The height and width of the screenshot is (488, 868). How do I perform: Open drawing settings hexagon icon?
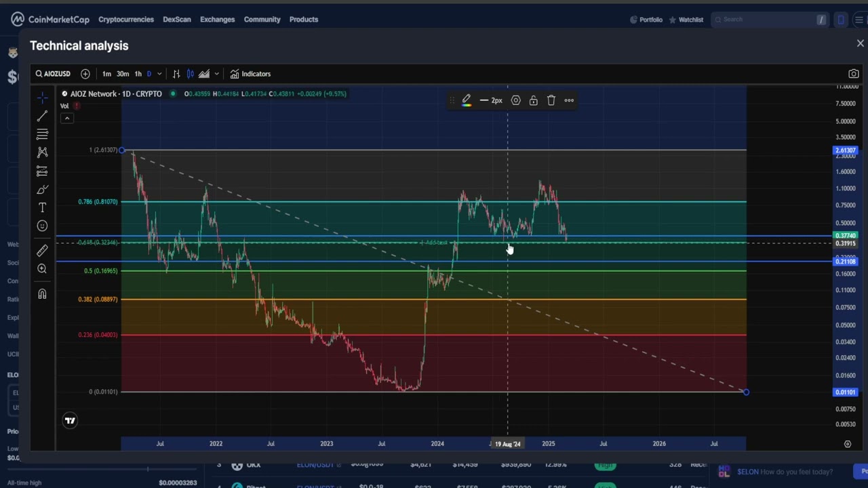pyautogui.click(x=516, y=100)
